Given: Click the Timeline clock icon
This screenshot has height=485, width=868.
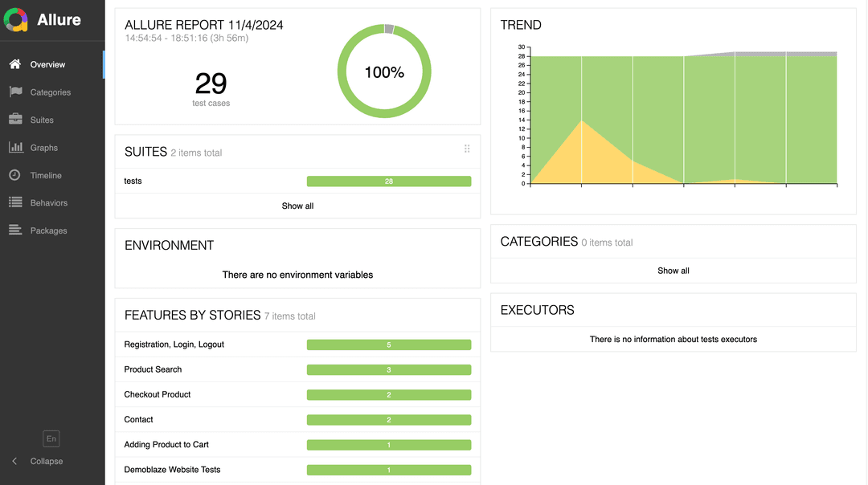Looking at the screenshot, I should point(15,175).
